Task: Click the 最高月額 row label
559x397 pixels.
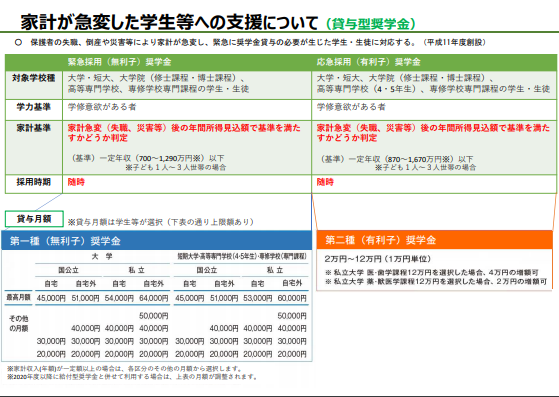Action: [18, 297]
